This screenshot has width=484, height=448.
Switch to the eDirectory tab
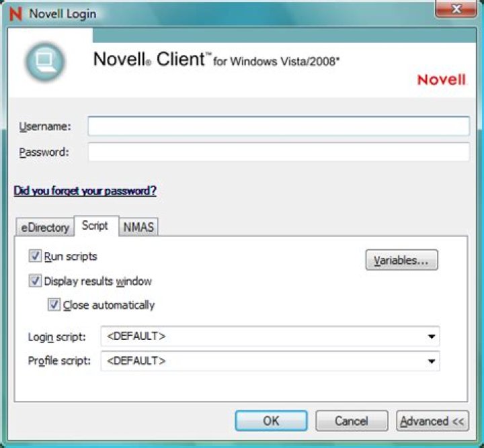[x=43, y=227]
